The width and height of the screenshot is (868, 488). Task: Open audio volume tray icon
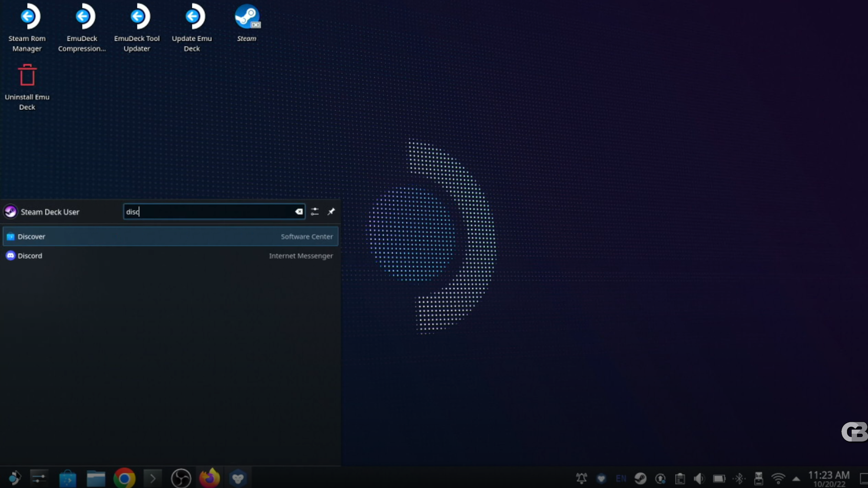click(x=699, y=478)
